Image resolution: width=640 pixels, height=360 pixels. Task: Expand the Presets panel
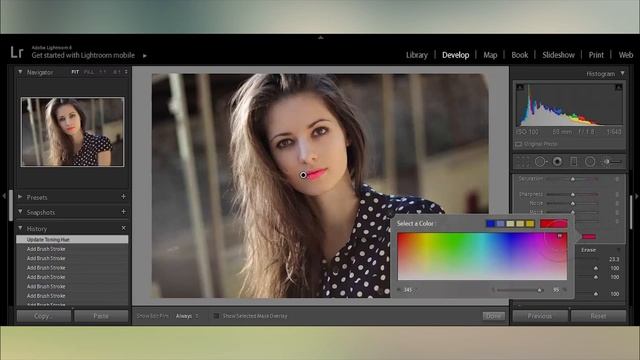pyautogui.click(x=20, y=197)
